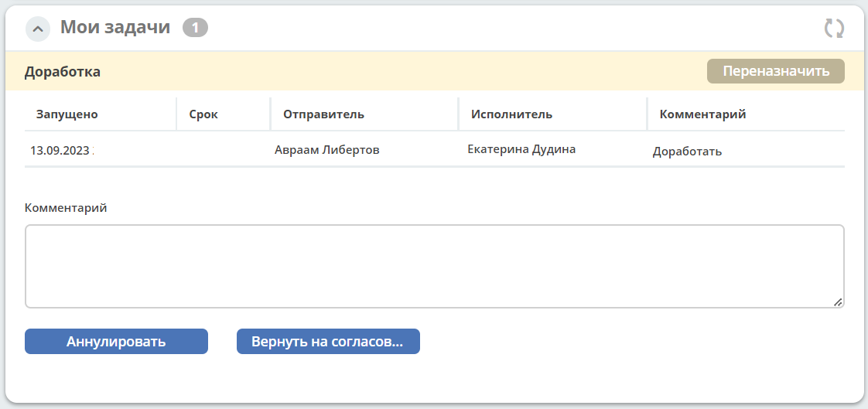Click the Переназначить button
868x409 pixels.
coord(776,71)
